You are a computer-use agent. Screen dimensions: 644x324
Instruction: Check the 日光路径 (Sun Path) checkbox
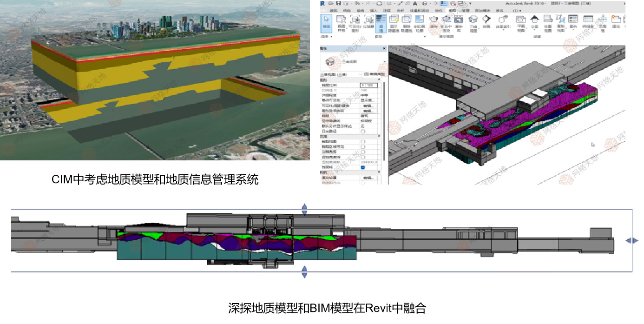coord(363,132)
